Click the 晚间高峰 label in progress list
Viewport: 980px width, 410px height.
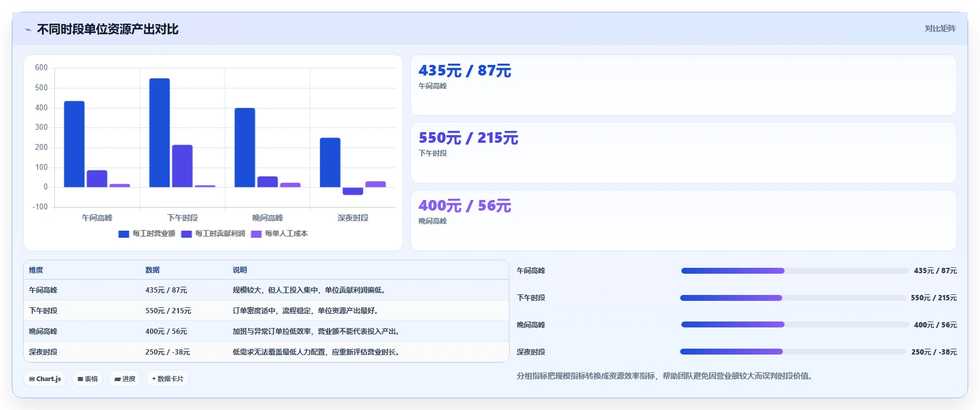pos(531,324)
